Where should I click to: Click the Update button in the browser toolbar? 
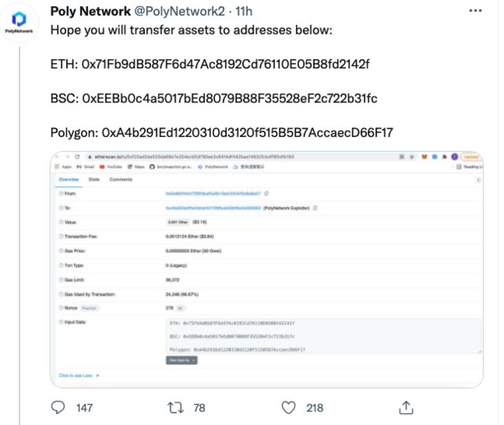469,157
